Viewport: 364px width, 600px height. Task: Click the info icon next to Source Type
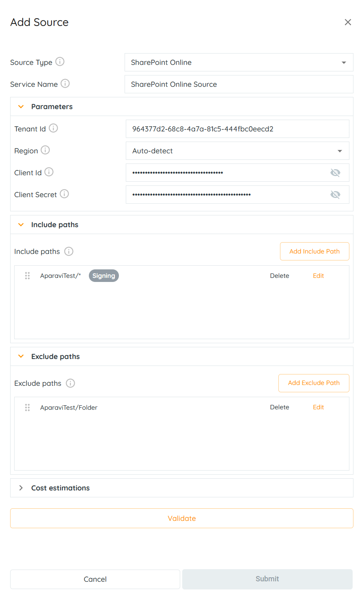[x=60, y=62]
